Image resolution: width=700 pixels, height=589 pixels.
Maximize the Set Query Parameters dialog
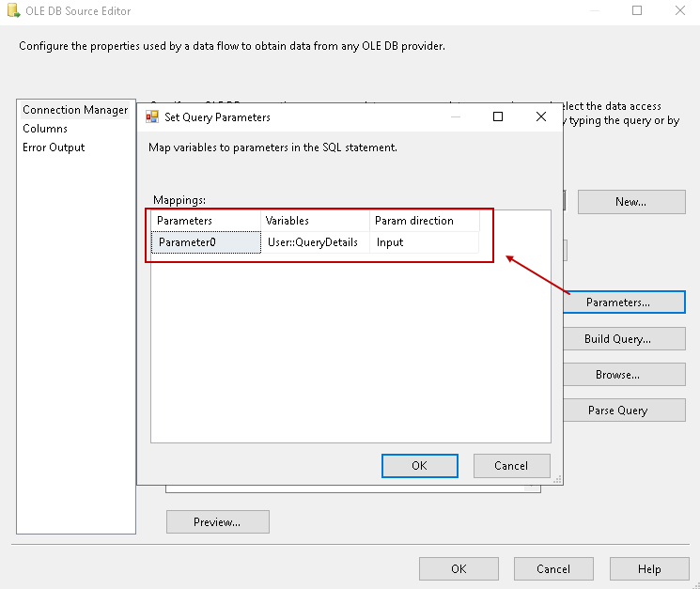click(x=498, y=116)
